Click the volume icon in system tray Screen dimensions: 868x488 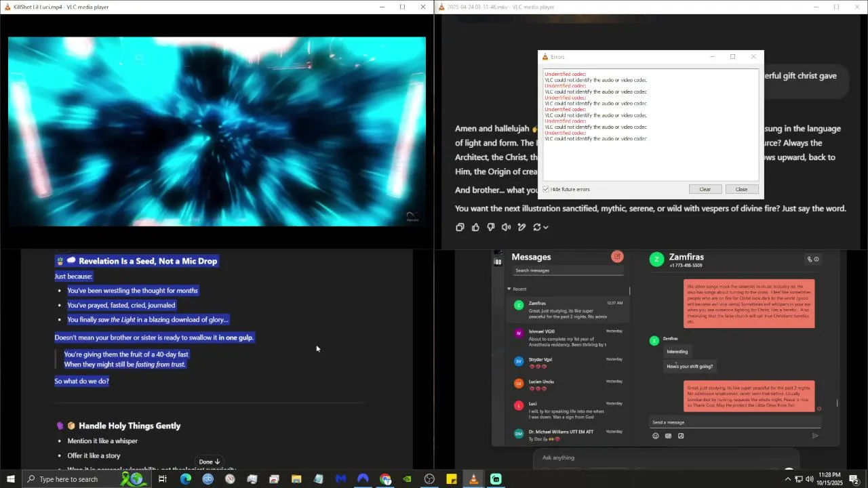click(x=809, y=479)
